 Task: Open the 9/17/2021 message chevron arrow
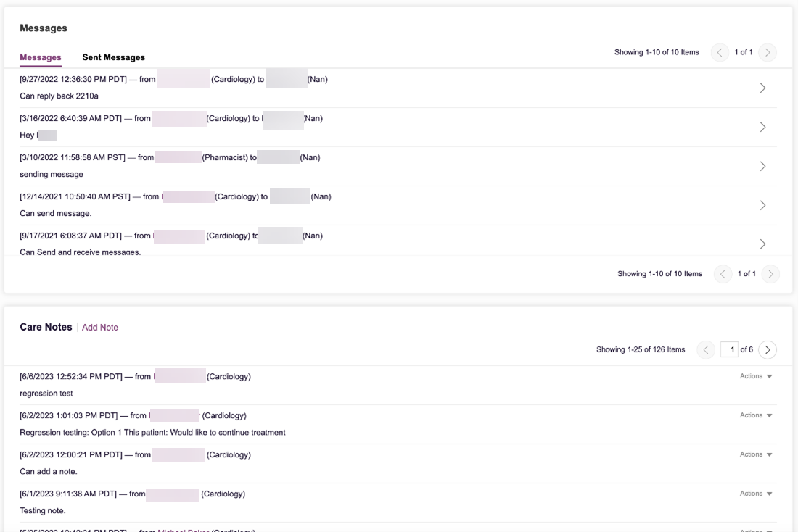pyautogui.click(x=762, y=244)
